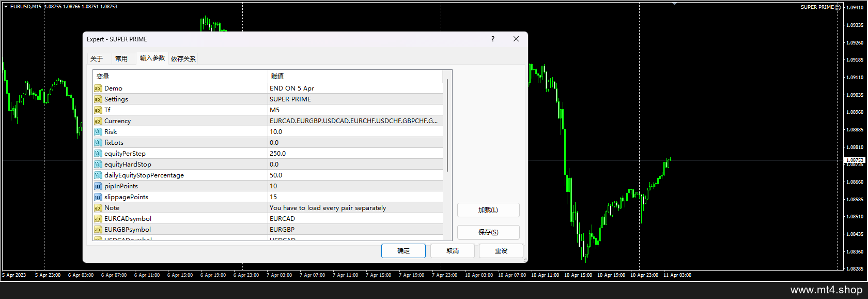The width and height of the screenshot is (868, 299).
Task: Click the integer icon beside pipInPoints
Action: click(98, 186)
